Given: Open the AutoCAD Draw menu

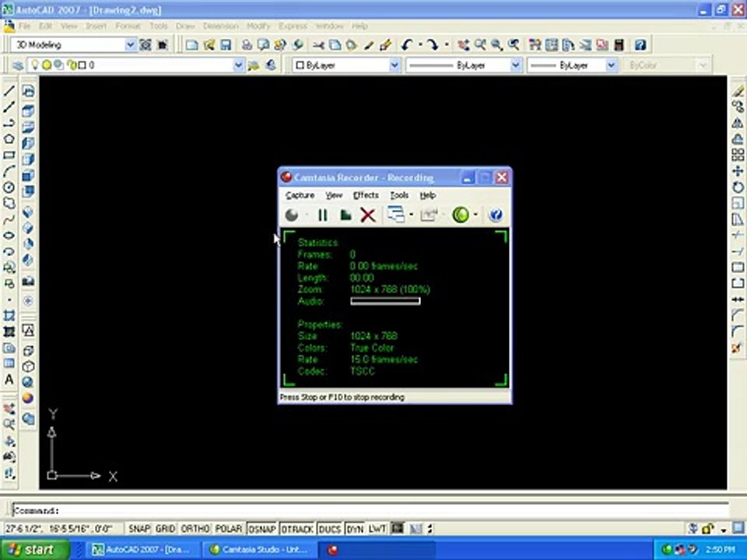Looking at the screenshot, I should click(185, 26).
